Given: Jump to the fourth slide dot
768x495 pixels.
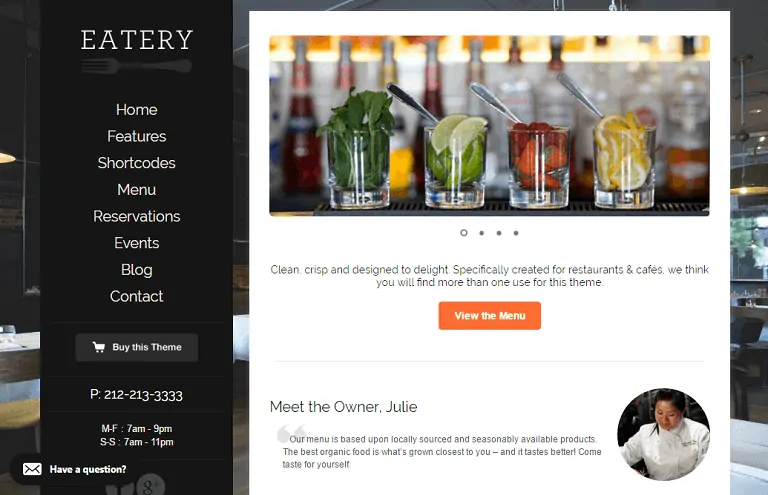Looking at the screenshot, I should tap(516, 233).
